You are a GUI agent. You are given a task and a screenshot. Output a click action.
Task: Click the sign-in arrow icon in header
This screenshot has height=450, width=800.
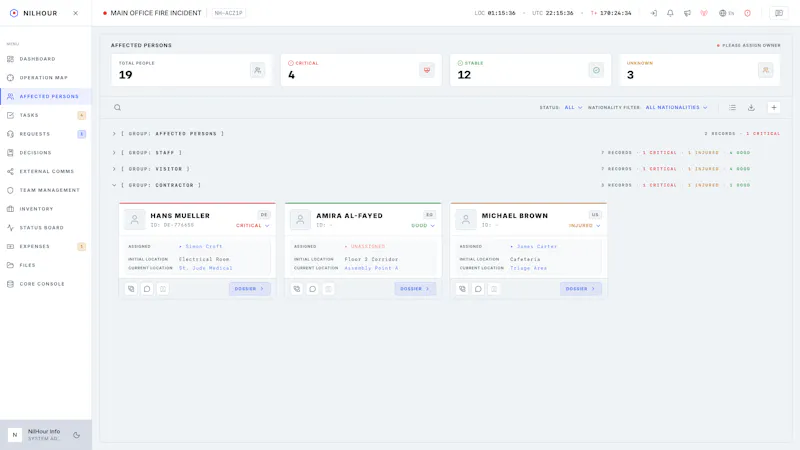654,13
